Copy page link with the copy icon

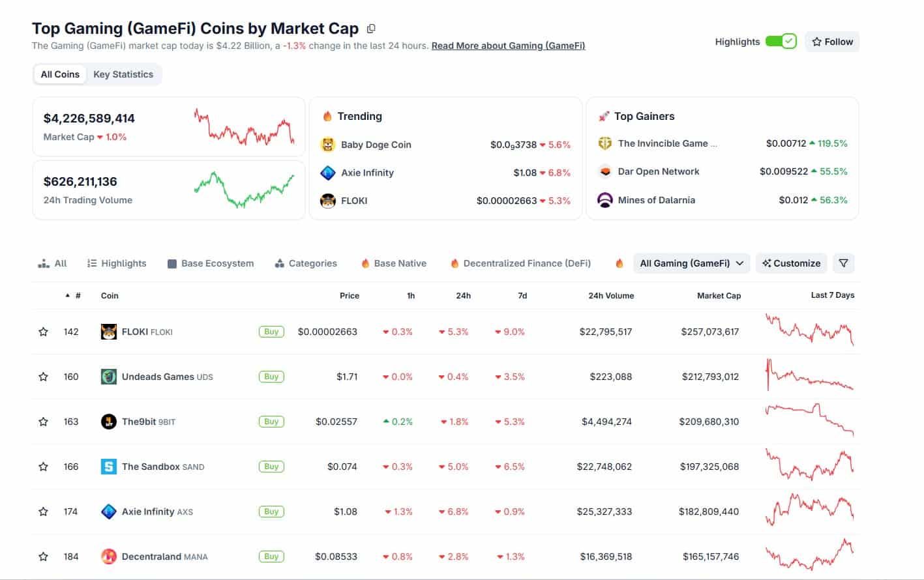pyautogui.click(x=371, y=28)
